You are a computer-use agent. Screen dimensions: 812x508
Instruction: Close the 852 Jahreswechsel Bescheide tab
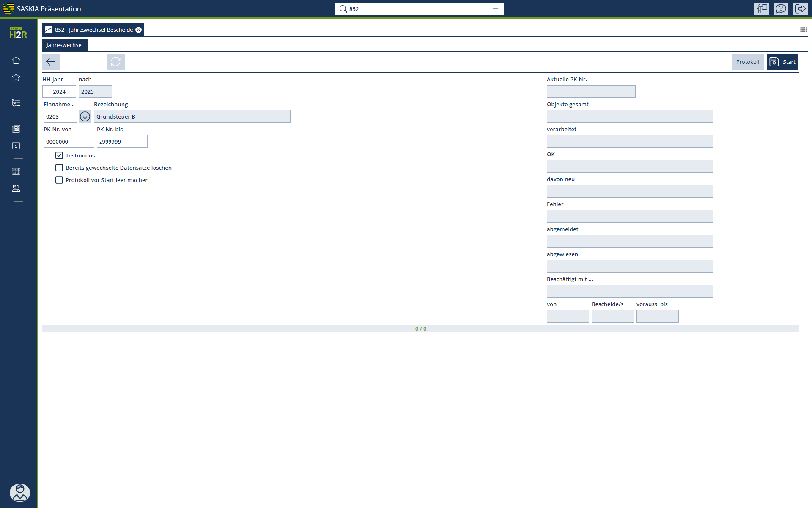click(138, 30)
